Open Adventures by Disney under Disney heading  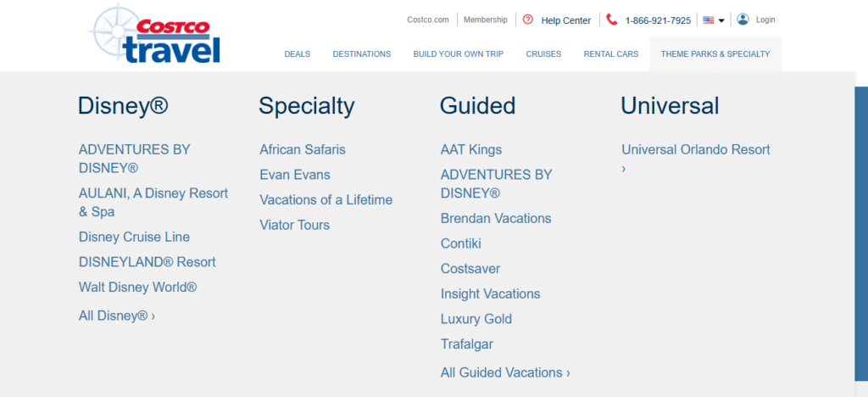click(135, 159)
